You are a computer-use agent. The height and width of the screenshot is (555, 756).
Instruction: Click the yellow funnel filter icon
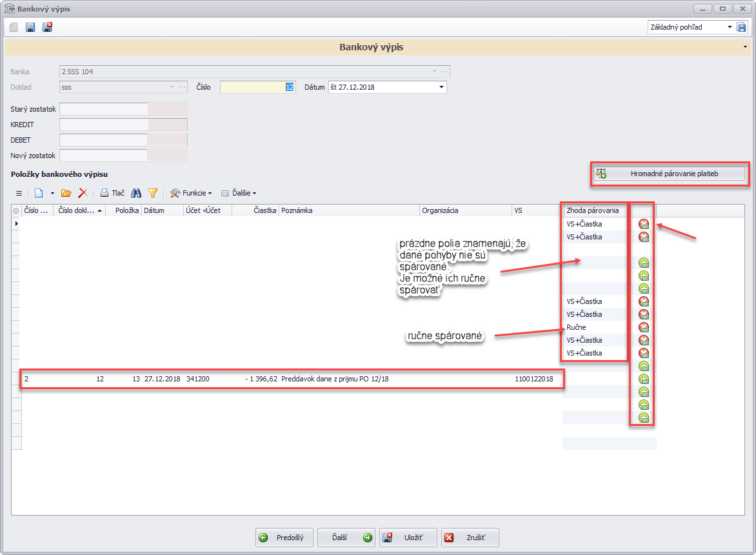(x=153, y=193)
